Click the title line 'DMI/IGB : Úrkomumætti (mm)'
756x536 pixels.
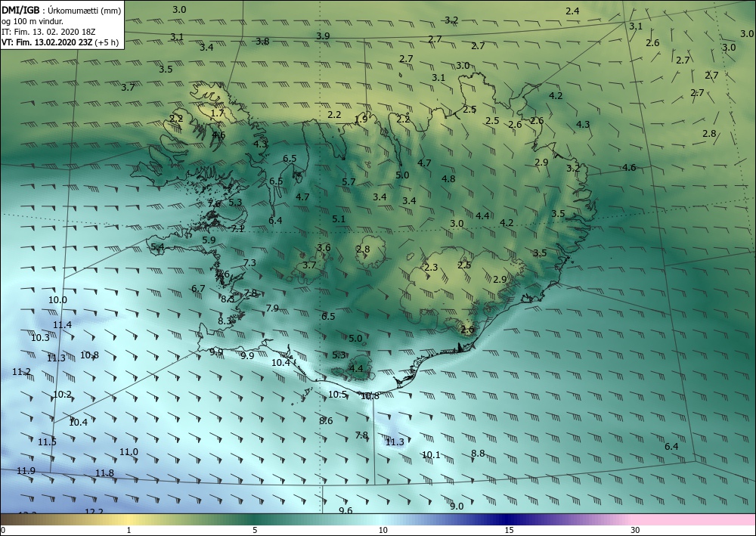(x=61, y=10)
